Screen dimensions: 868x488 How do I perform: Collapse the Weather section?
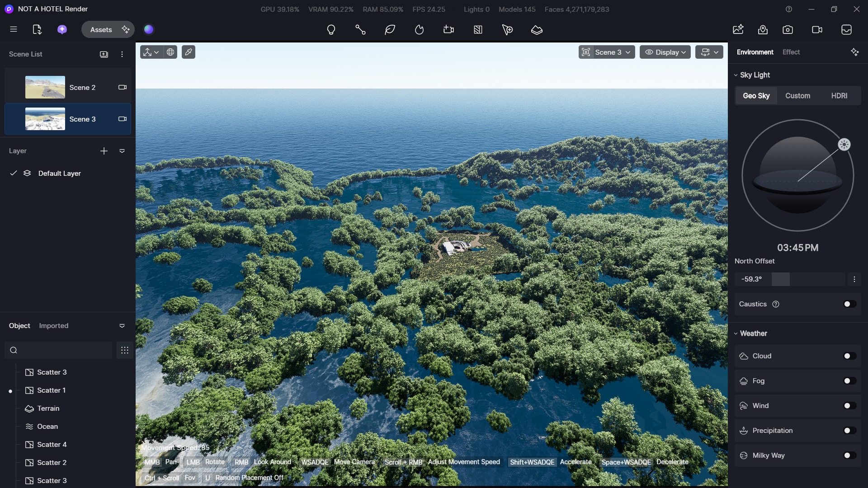click(736, 333)
